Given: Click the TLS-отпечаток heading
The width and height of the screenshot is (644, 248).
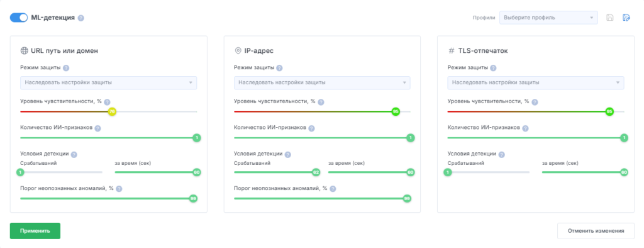Looking at the screenshot, I should click(x=483, y=51).
